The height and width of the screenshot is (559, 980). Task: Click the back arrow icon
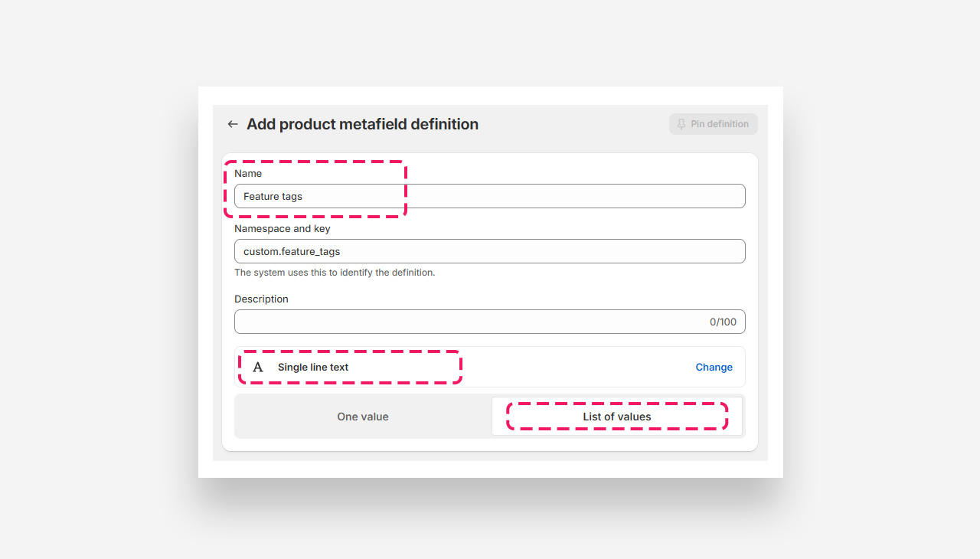pos(233,124)
